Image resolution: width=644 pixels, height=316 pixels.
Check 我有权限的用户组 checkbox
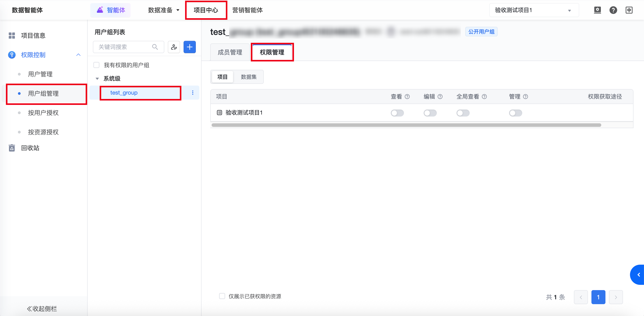(96, 65)
